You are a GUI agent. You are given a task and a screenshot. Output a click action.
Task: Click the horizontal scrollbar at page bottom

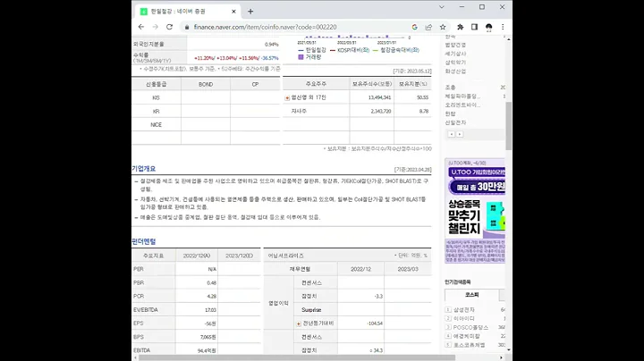pos(297,357)
